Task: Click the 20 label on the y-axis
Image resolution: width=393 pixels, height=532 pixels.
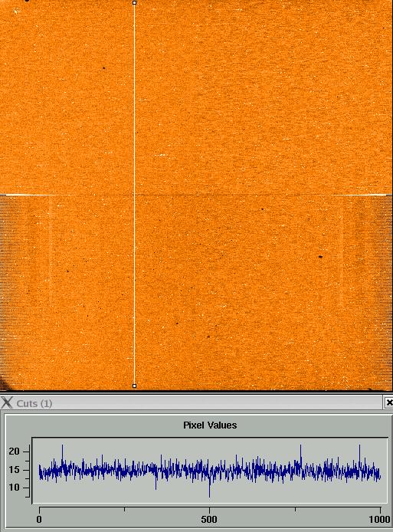Action: [15, 452]
